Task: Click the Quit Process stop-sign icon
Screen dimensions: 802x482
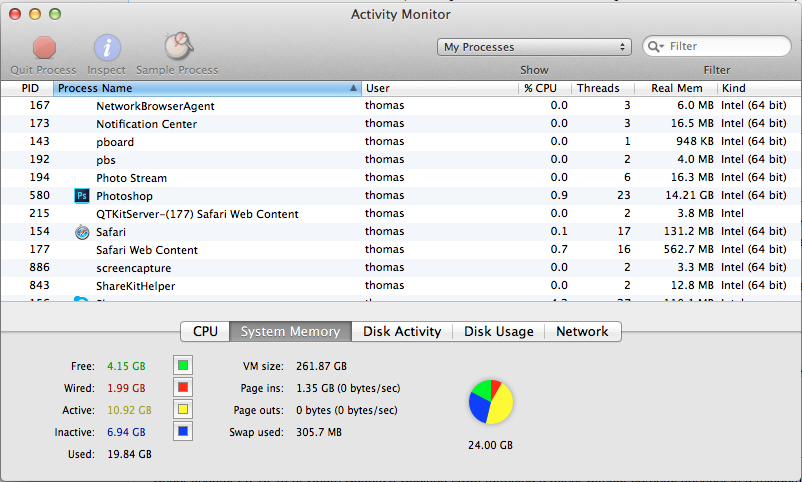Action: tap(44, 48)
